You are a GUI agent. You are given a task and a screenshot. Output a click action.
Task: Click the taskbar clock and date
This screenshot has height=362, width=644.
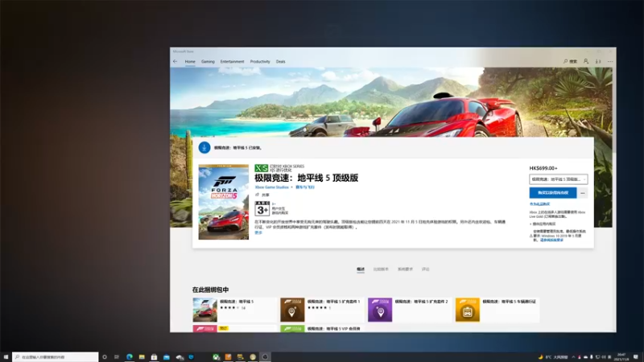tap(621, 357)
